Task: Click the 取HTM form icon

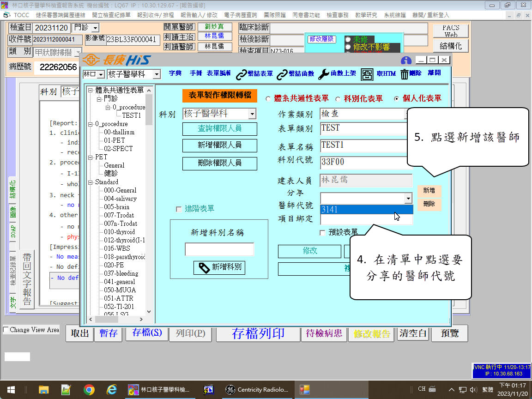Action: point(367,74)
